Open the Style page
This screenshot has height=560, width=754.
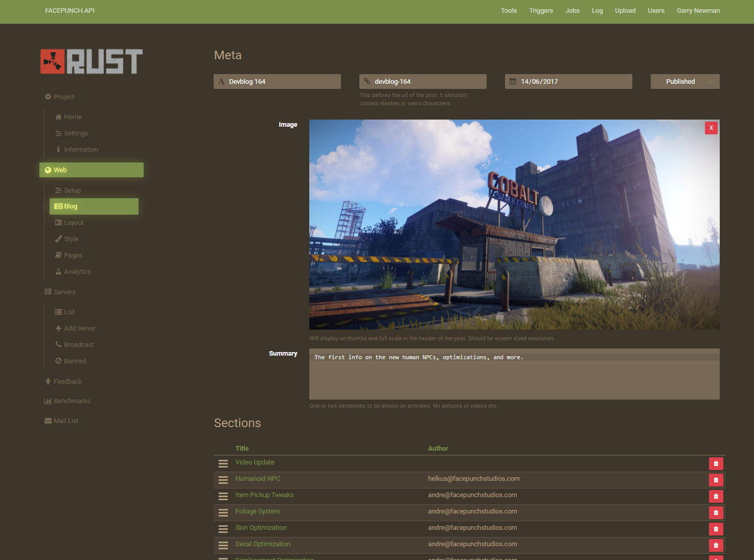(x=67, y=239)
